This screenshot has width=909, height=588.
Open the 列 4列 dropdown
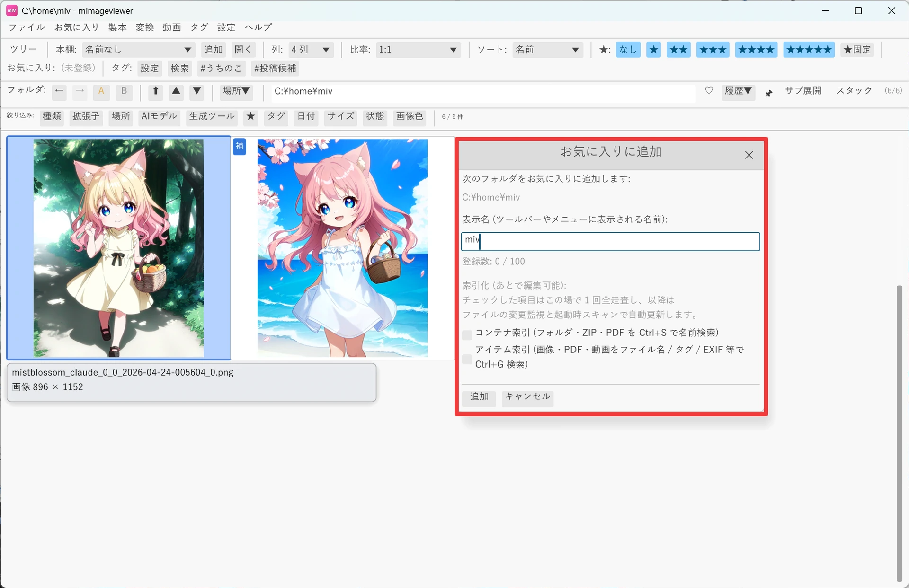pyautogui.click(x=311, y=50)
